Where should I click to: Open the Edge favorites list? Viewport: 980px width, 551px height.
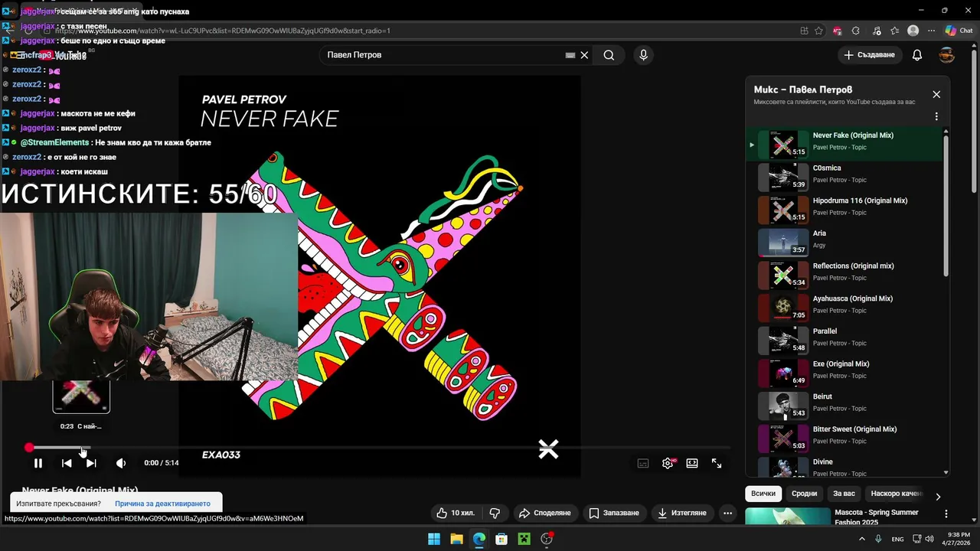[894, 31]
